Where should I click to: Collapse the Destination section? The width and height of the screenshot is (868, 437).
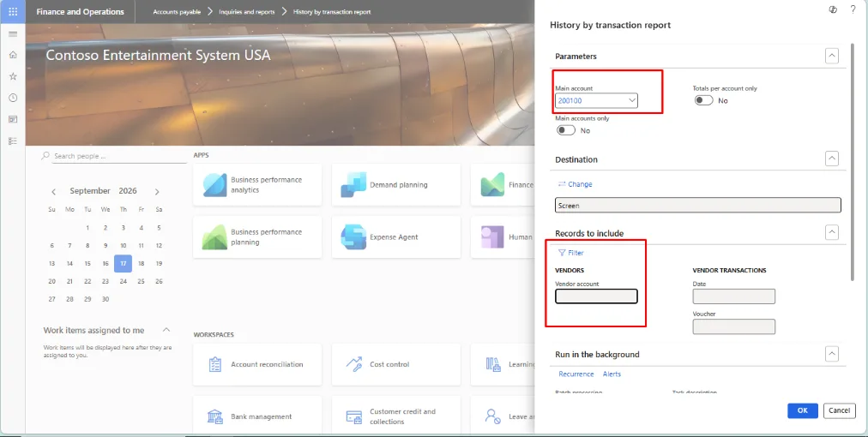click(831, 159)
